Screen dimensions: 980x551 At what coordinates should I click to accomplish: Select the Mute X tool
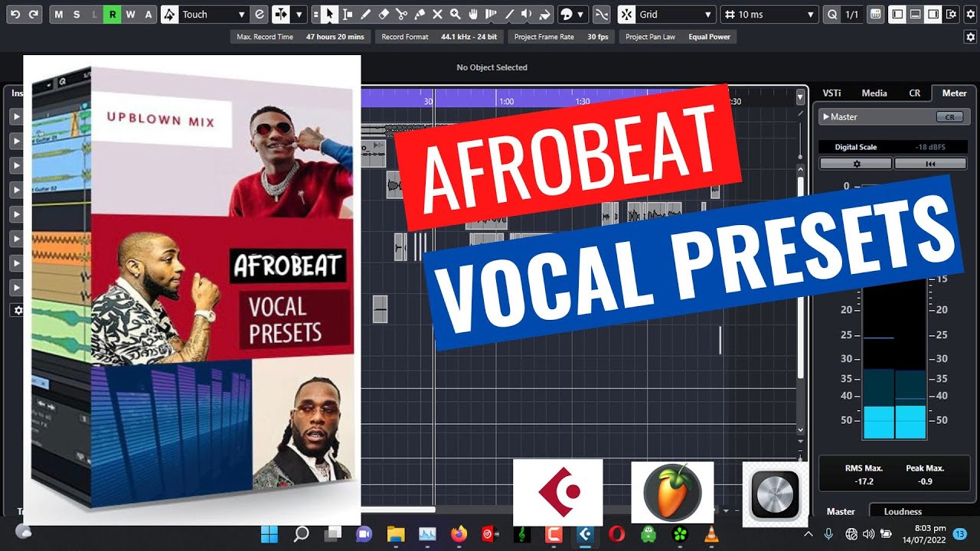coord(437,15)
